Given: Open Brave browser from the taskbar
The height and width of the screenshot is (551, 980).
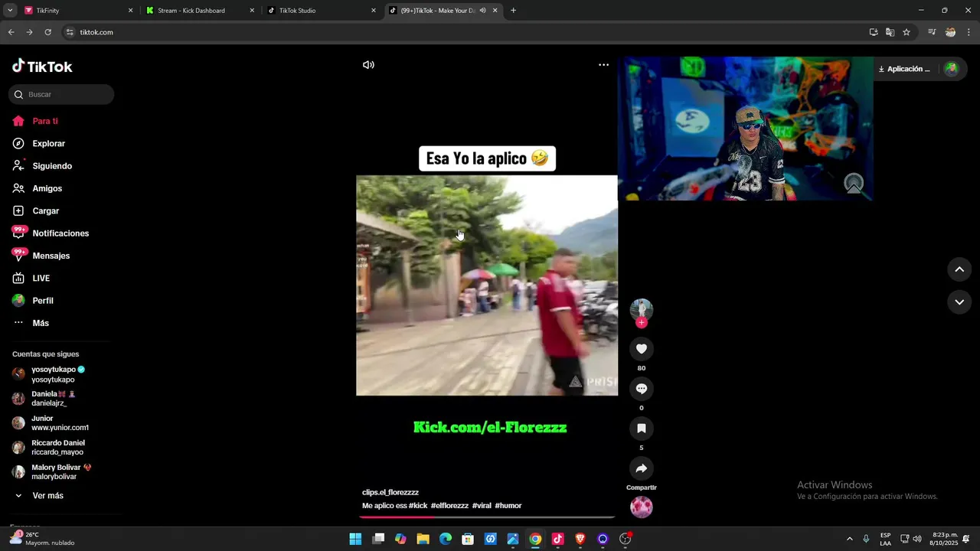Looking at the screenshot, I should (x=580, y=539).
